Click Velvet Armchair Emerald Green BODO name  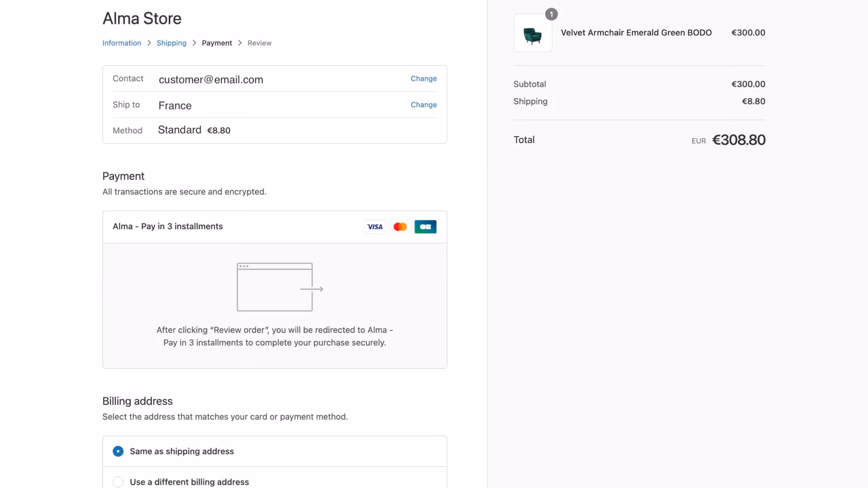[636, 33]
